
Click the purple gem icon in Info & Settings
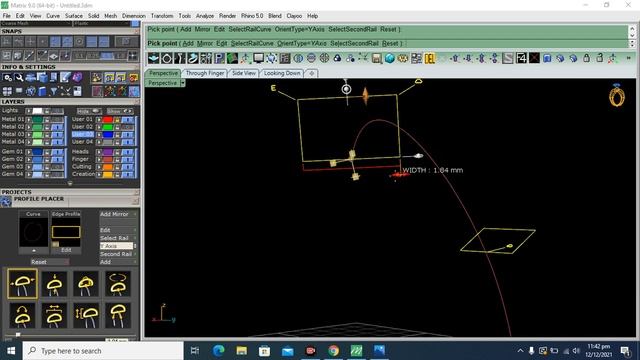(77, 78)
